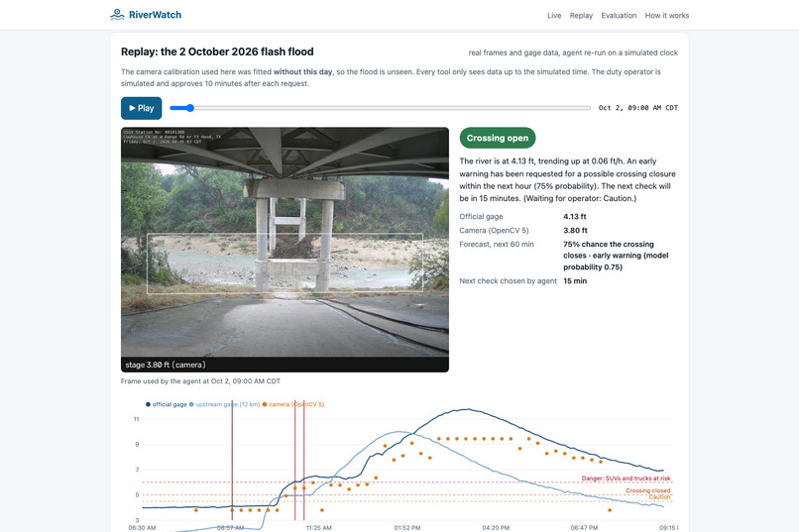Start playback with the Play button

pos(141,108)
